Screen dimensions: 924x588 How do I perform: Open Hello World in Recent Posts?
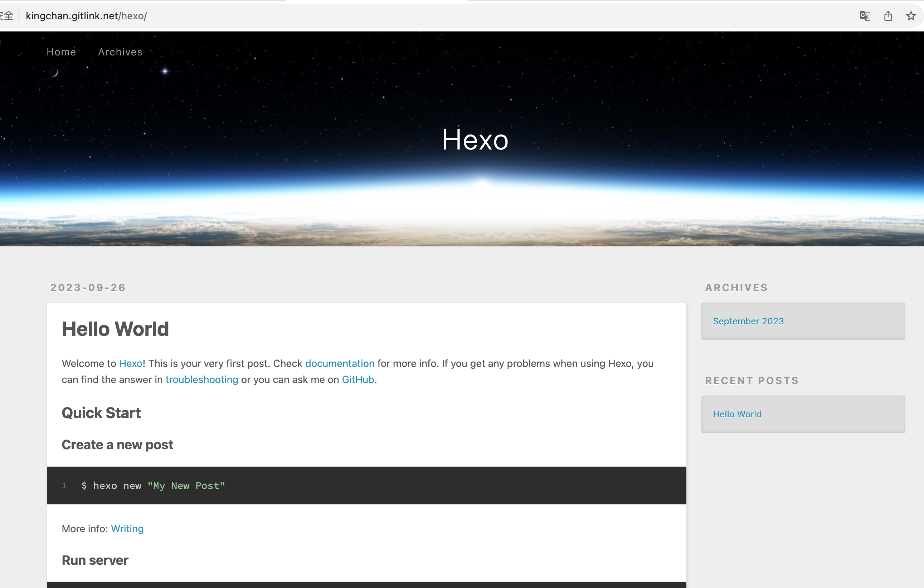[737, 414]
